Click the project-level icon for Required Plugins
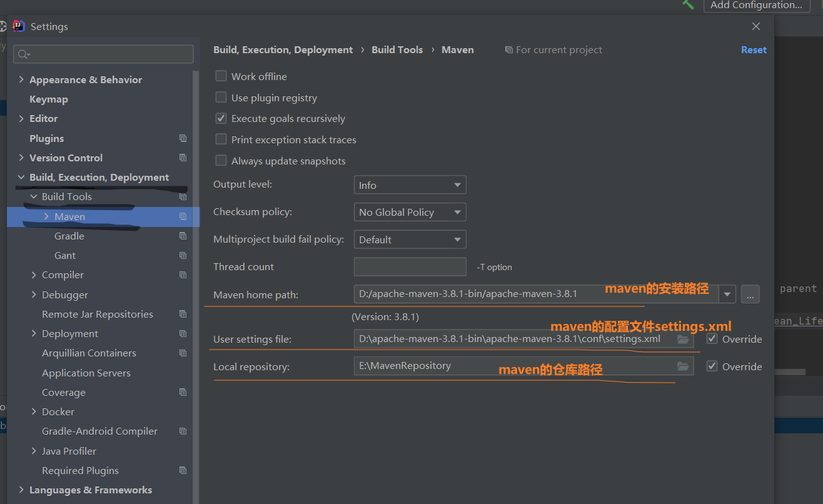This screenshot has height=504, width=823. [x=183, y=470]
